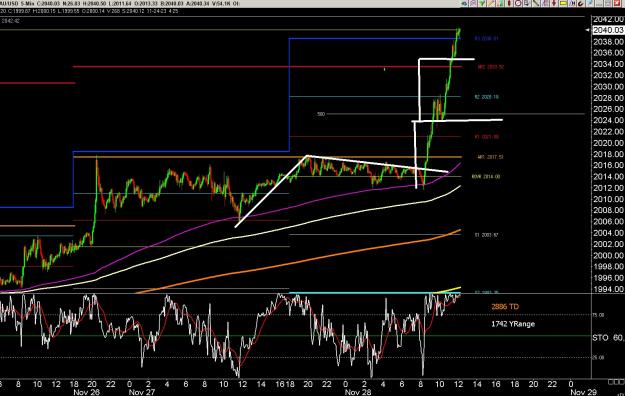Viewport: 625px width, 396px height.
Task: Click the red candle toolbar icon
Action: coord(509,4)
